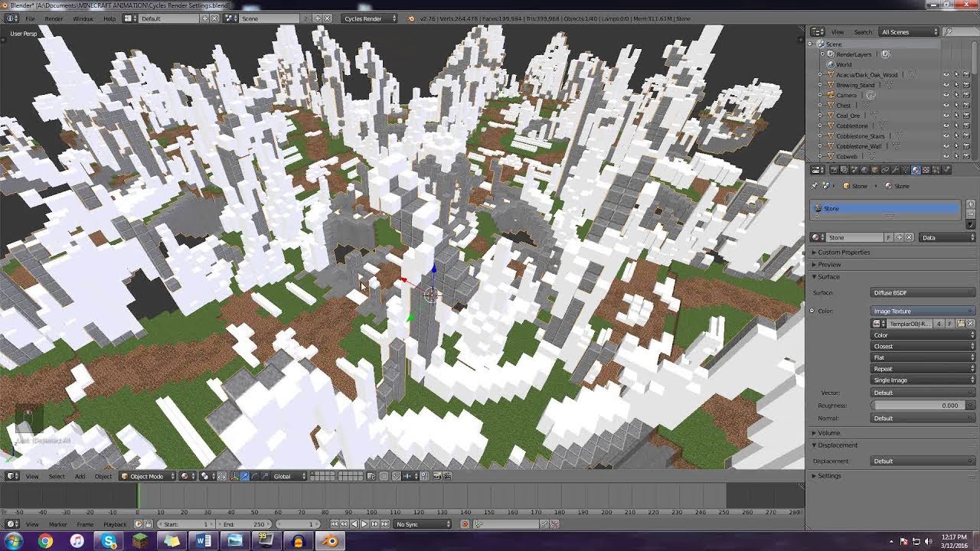The height and width of the screenshot is (551, 980).
Task: Toggle renderability of Cobblestone_Wall
Action: tap(966, 146)
